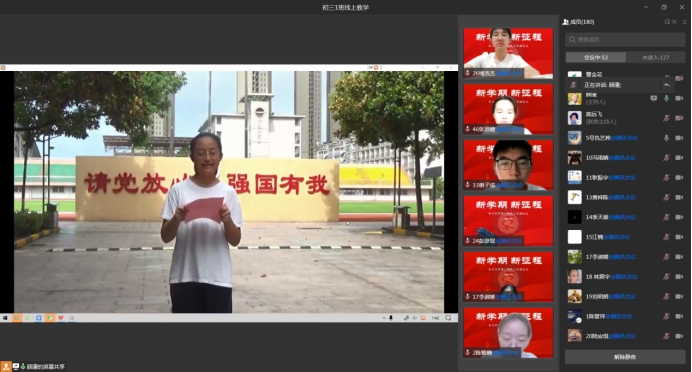The image size is (692, 372).
Task: Click the host's screen-sharing icon in member list
Action: pyautogui.click(x=654, y=98)
